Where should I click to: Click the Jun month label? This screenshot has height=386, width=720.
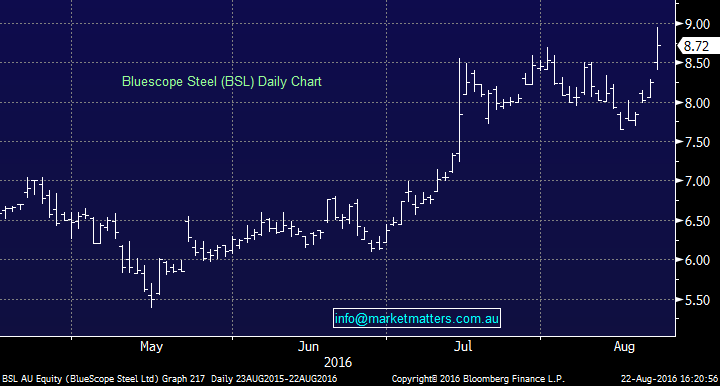coord(308,346)
